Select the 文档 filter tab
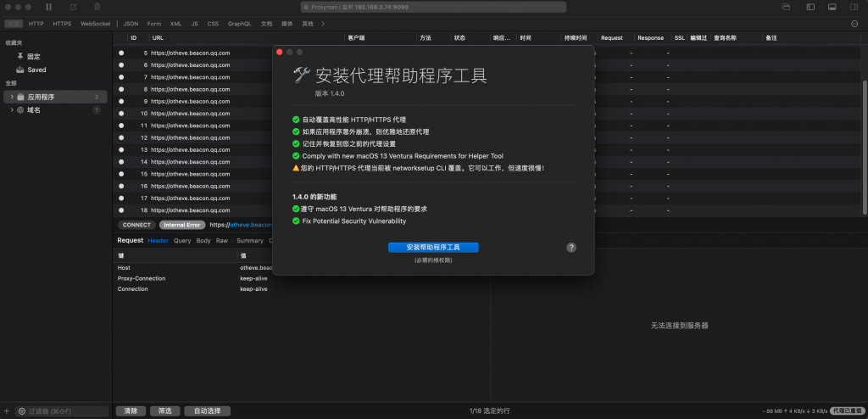The height and width of the screenshot is (419, 868). point(266,24)
